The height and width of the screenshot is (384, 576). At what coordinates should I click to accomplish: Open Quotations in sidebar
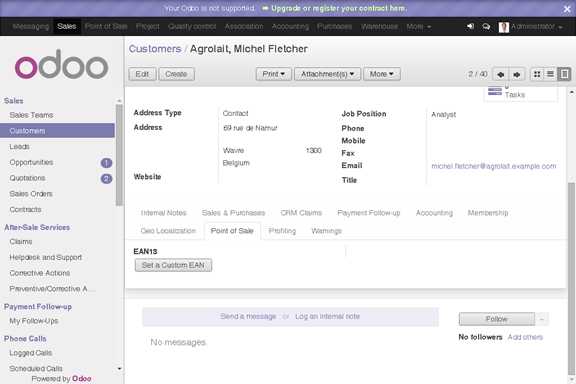tap(28, 178)
